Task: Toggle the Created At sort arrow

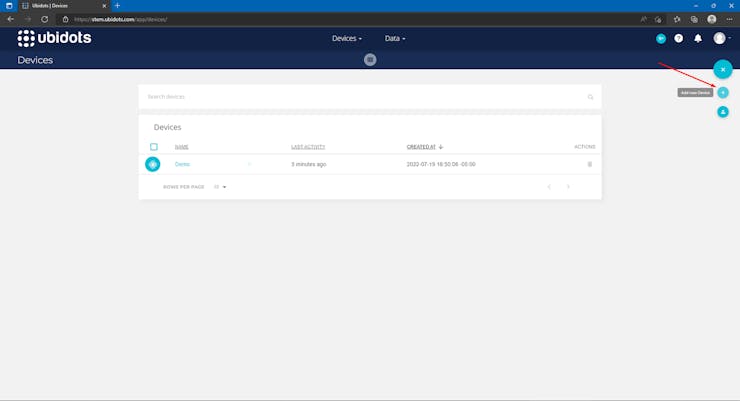Action: (441, 147)
